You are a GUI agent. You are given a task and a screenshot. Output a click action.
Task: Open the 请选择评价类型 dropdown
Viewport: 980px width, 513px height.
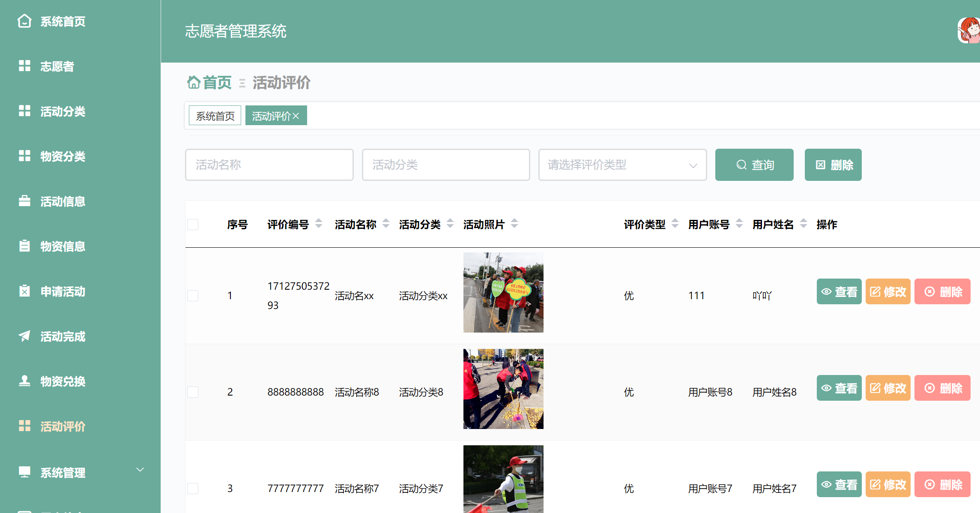[x=622, y=165]
